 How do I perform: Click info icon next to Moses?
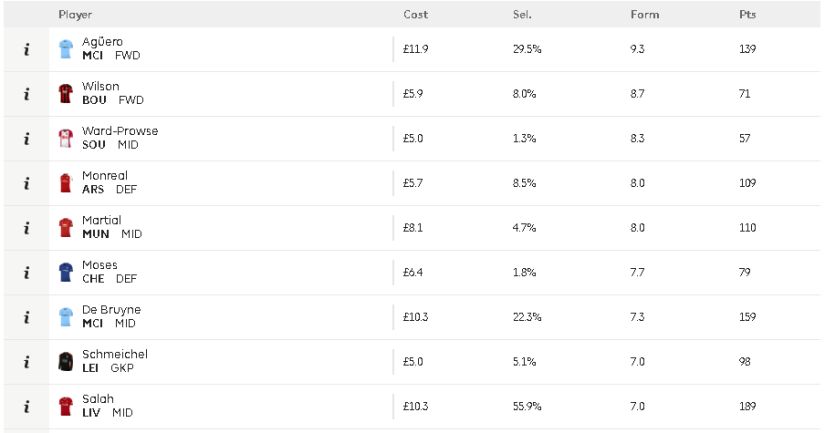coord(26,273)
